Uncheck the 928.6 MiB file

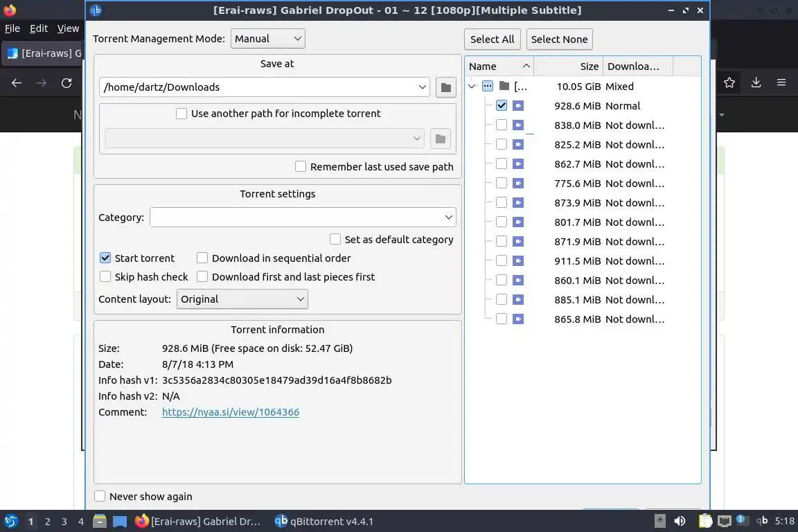click(x=502, y=105)
